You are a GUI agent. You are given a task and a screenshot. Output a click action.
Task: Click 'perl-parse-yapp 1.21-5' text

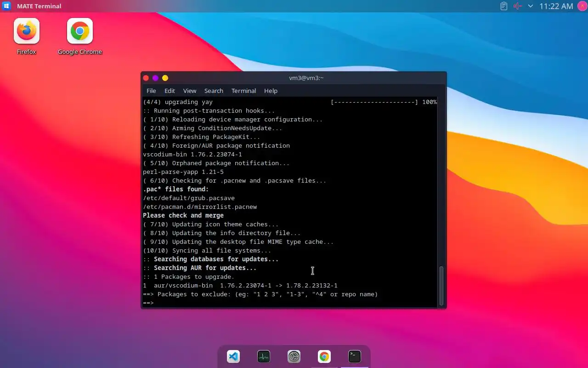[183, 172]
